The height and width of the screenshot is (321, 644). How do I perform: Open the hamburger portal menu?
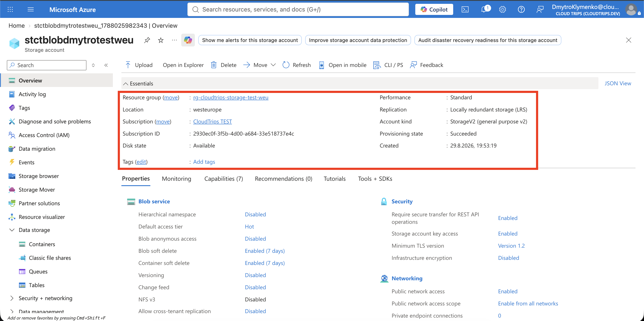coord(30,10)
